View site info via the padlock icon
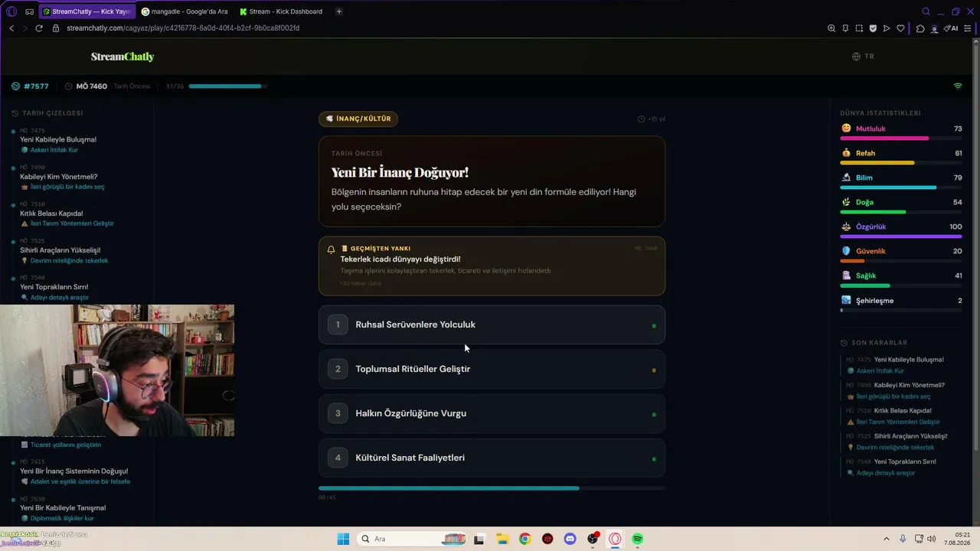Screen dimensions: 980x551 55,28
